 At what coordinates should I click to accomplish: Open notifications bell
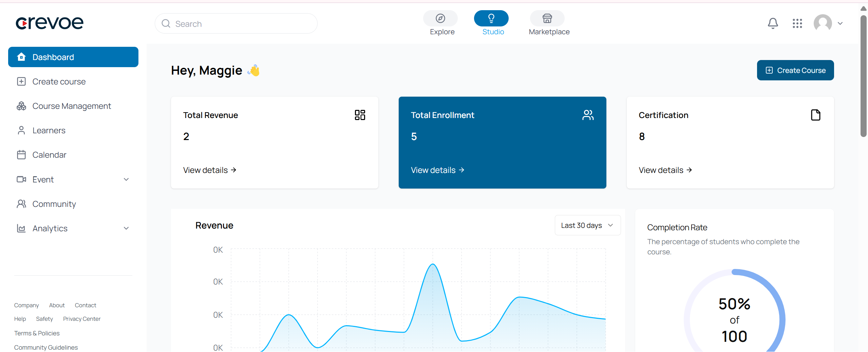point(773,23)
